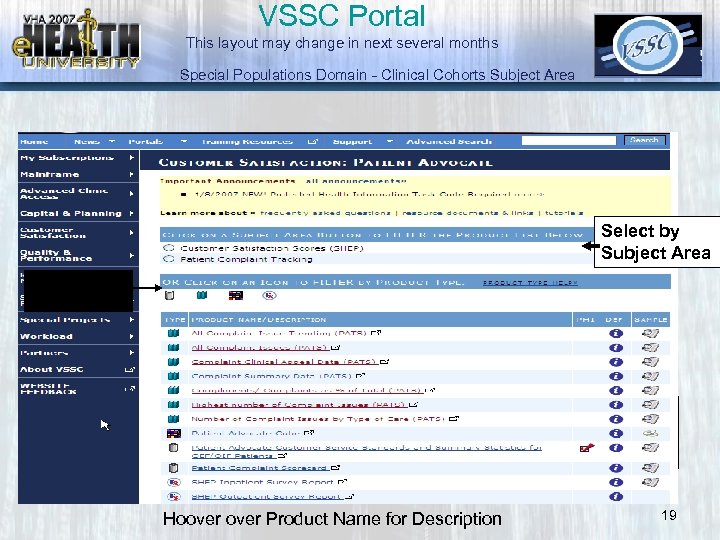Expand the Portals dropdown arrow
The width and height of the screenshot is (720, 540).
click(x=184, y=141)
